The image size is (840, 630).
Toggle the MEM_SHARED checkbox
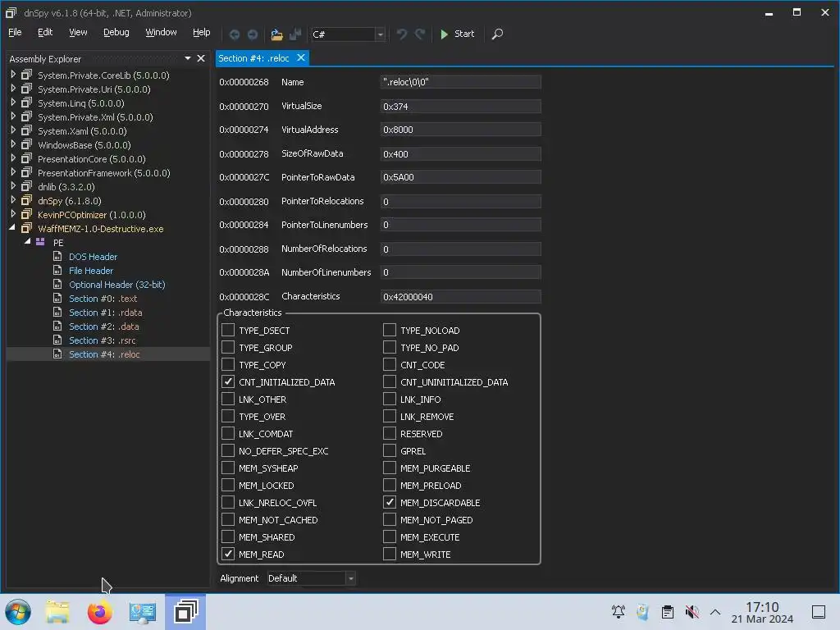coord(228,536)
